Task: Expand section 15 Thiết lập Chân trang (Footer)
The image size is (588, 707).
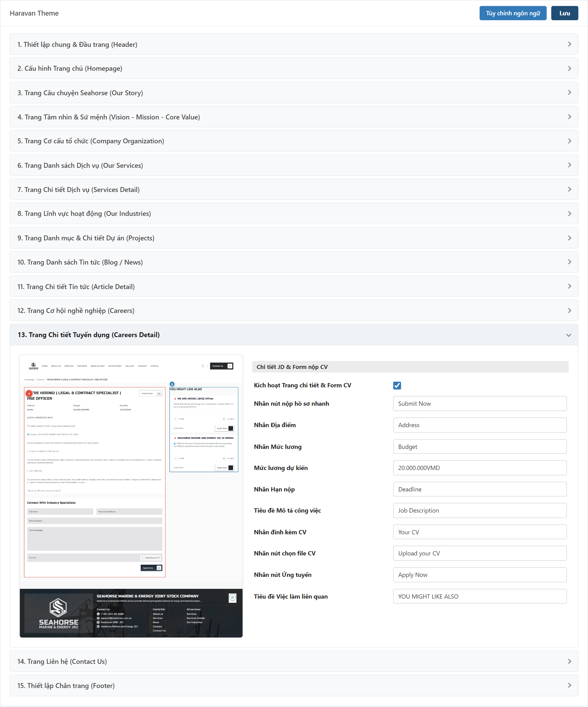Action: 294,686
